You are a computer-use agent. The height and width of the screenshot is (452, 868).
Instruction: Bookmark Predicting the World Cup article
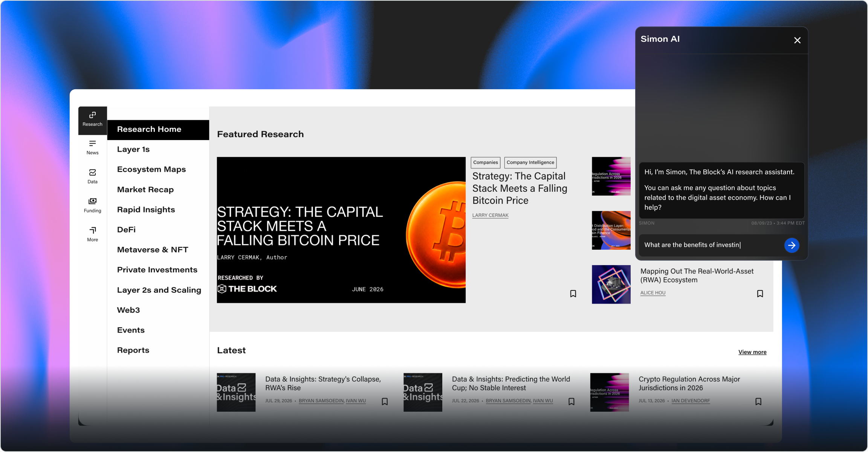[x=572, y=402]
